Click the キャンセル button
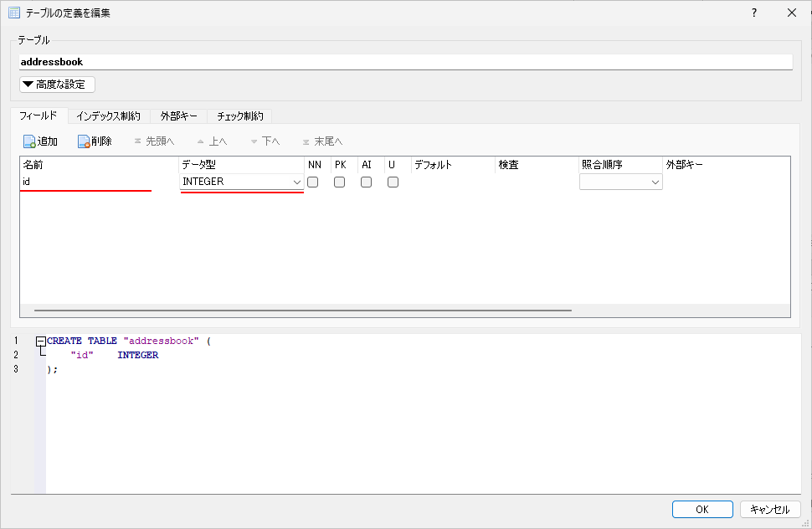Image resolution: width=812 pixels, height=529 pixels. coord(769,509)
